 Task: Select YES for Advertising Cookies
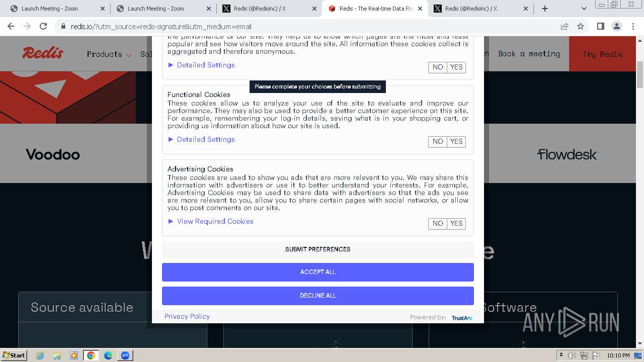click(x=456, y=224)
